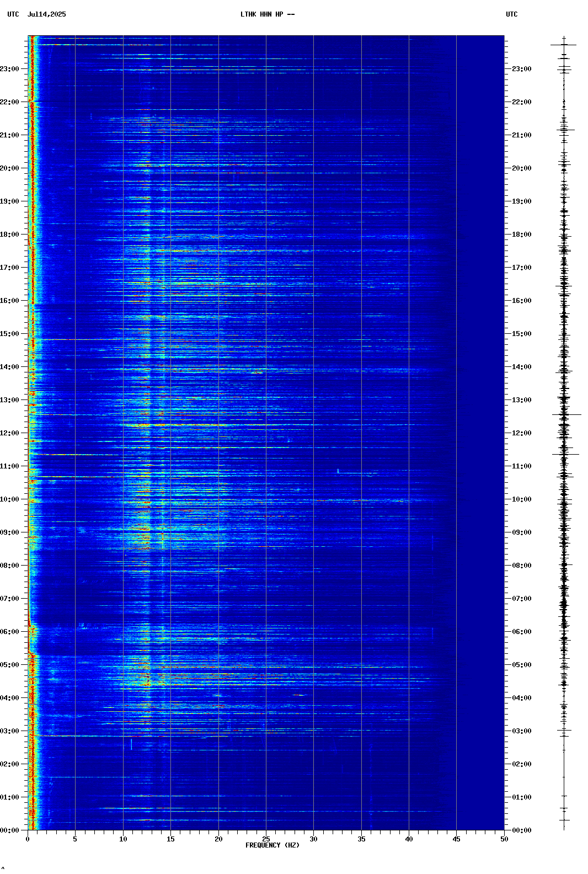Click the left-axis 12:00 time label
Screen dimensions: 588x874
[9, 433]
